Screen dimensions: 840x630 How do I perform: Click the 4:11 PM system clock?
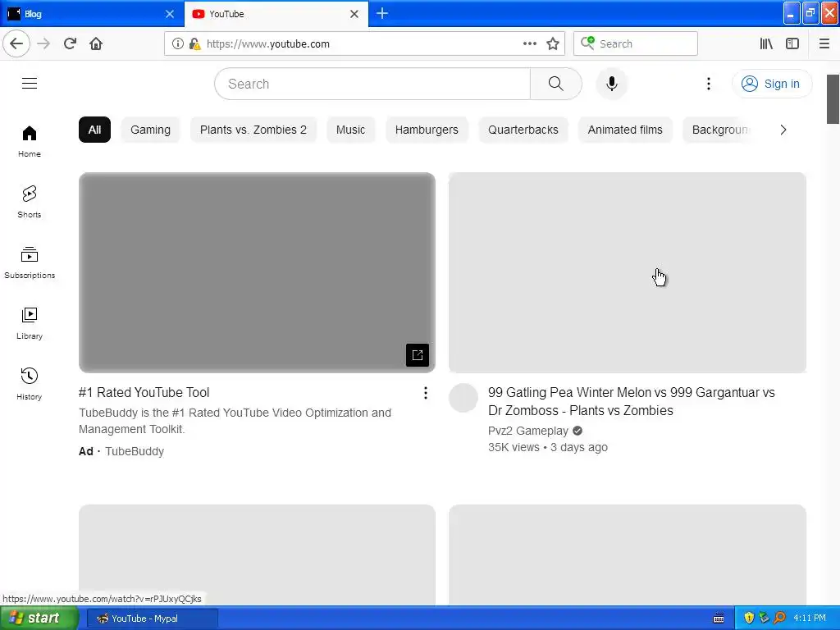tap(810, 619)
